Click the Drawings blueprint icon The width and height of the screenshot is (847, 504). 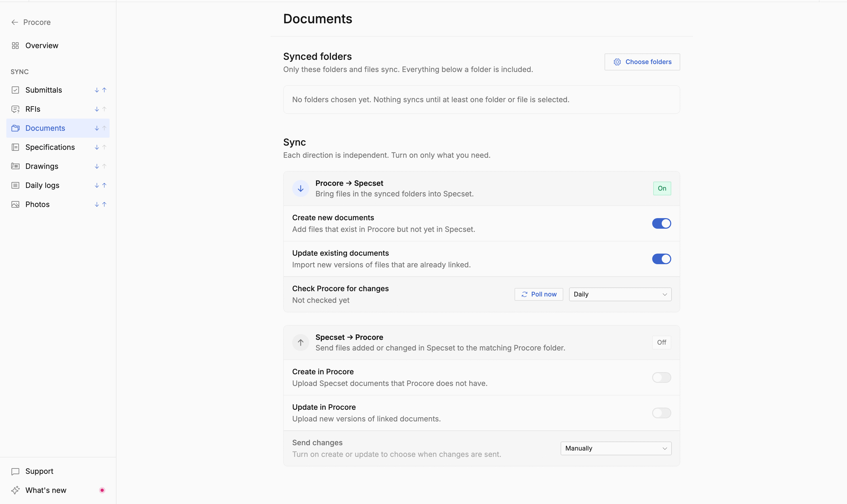(x=15, y=166)
